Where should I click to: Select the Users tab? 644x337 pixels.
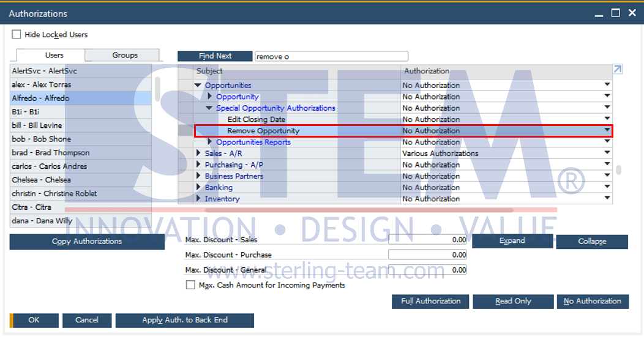54,55
